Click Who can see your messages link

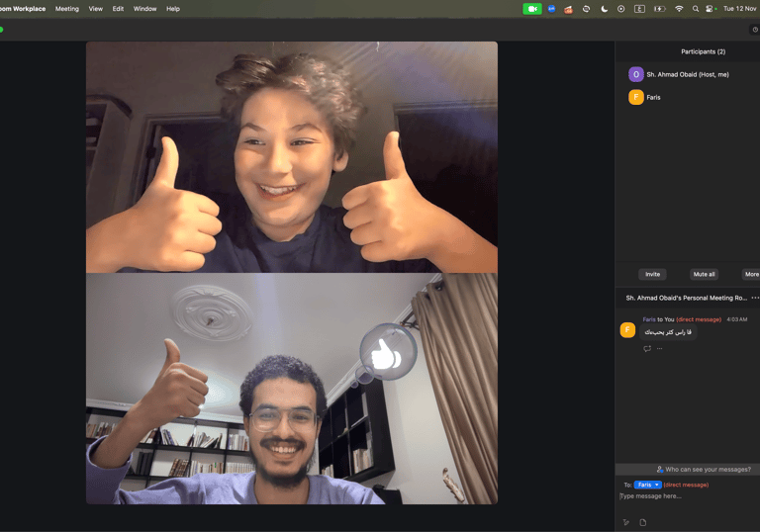704,469
